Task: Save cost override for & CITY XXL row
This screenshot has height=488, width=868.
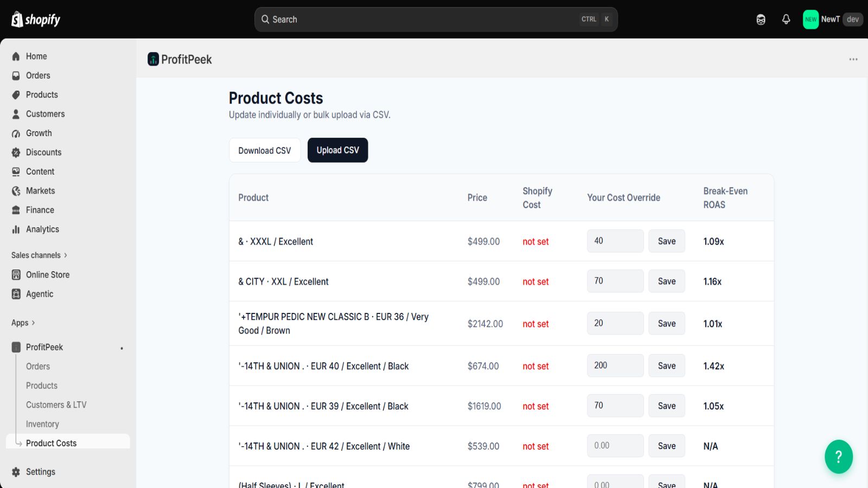Action: pyautogui.click(x=667, y=281)
